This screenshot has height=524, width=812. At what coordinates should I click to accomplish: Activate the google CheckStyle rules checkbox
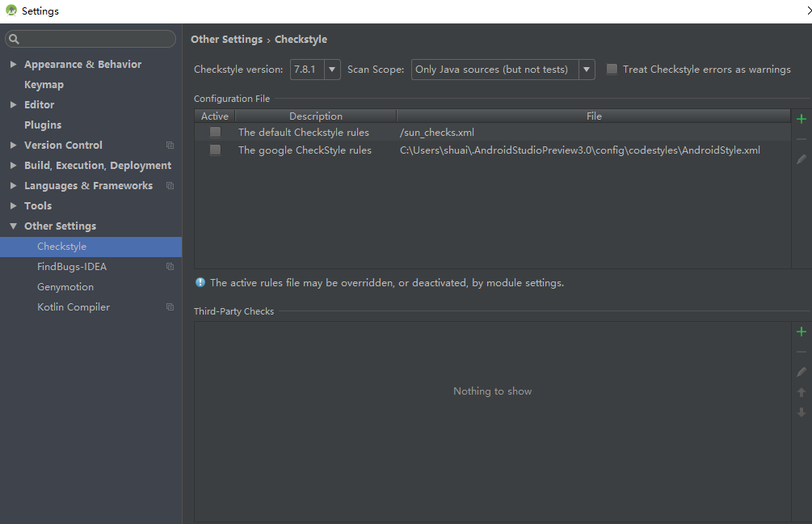215,150
